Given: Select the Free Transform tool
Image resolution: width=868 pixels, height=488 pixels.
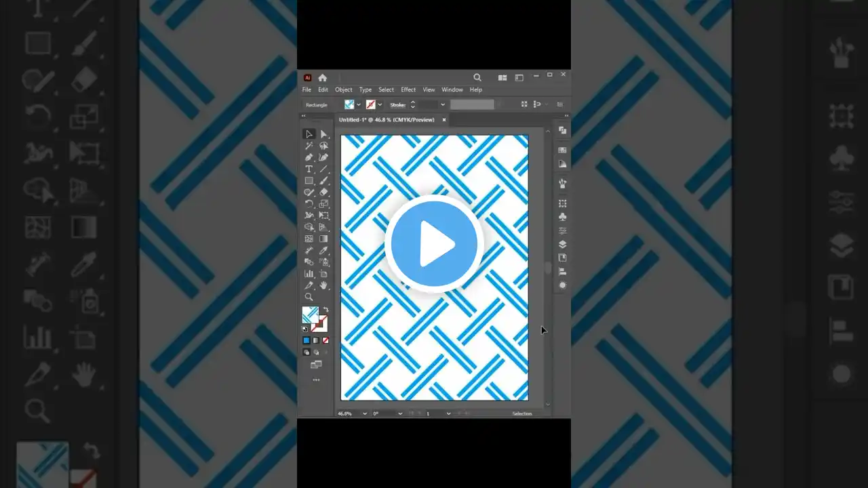Looking at the screenshot, I should [x=324, y=216].
